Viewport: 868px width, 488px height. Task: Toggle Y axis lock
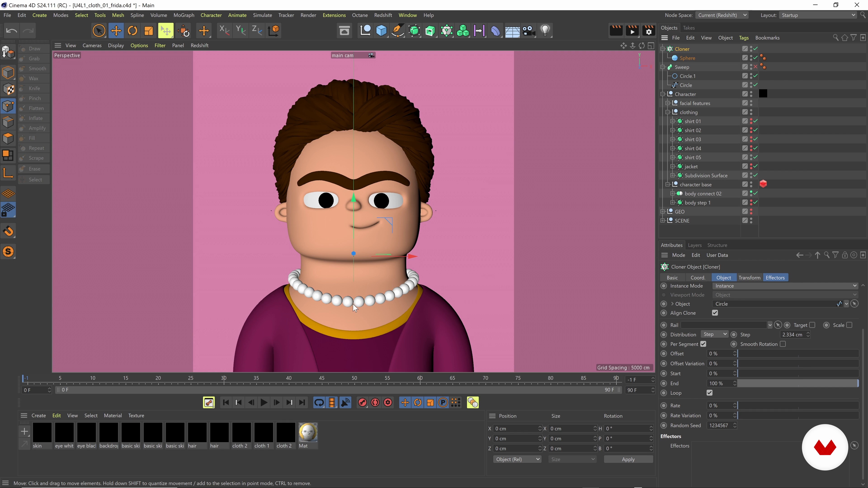pyautogui.click(x=241, y=31)
